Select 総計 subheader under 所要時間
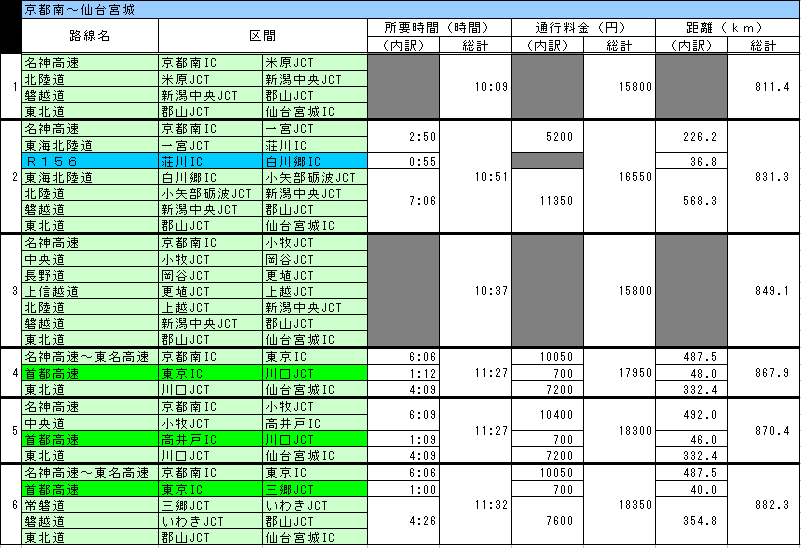The height and width of the screenshot is (548, 801). [475, 45]
